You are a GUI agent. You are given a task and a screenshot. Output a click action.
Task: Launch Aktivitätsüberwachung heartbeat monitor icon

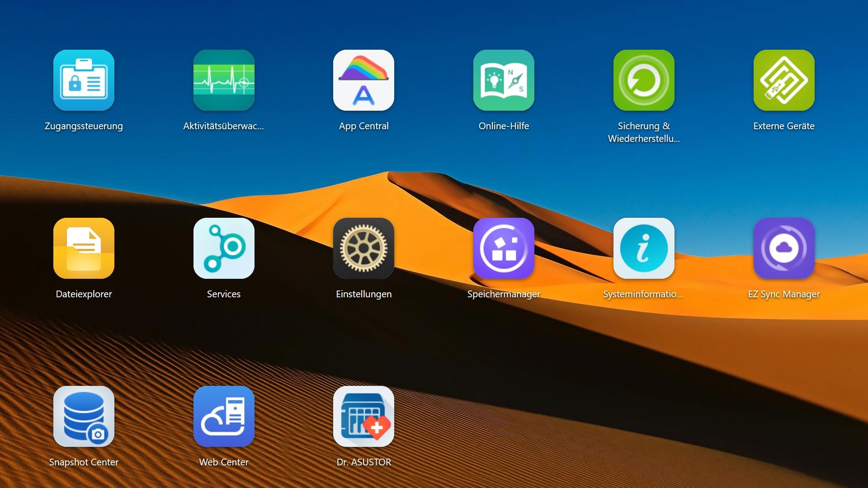tap(224, 80)
